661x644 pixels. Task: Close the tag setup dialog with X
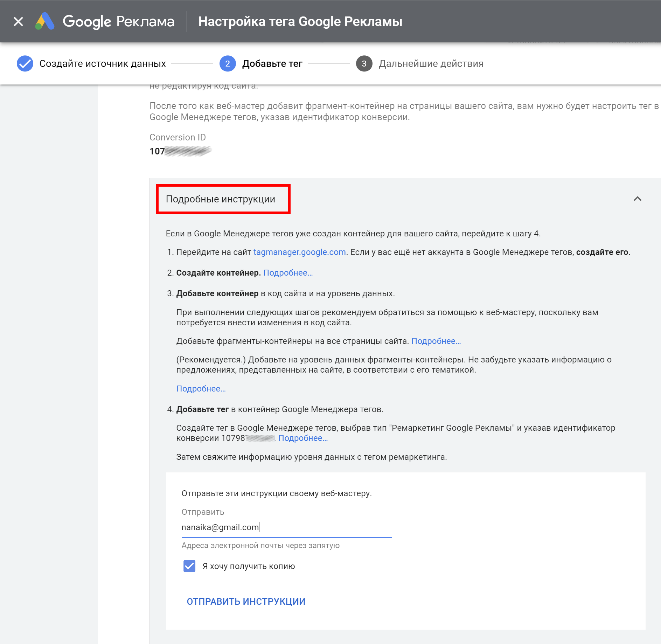(18, 22)
